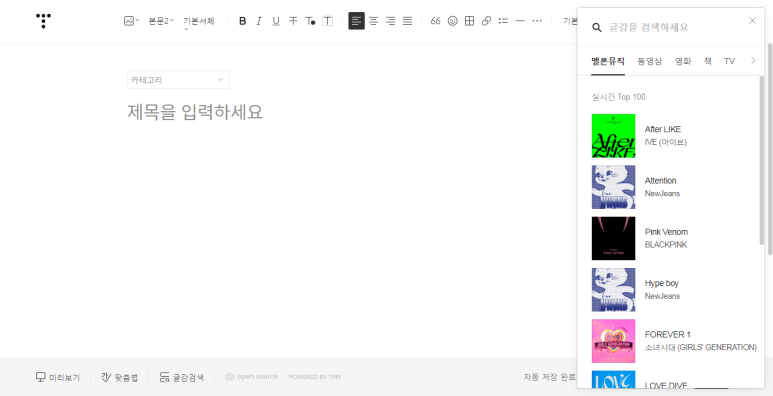Screen dimensions: 773x396
Task: Switch to the 멜론뮤직 tab
Action: [608, 61]
